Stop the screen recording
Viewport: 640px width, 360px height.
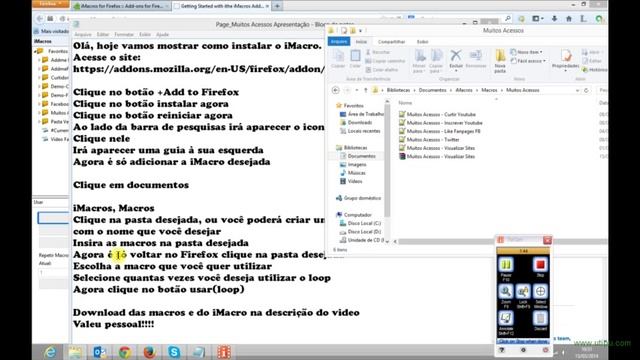tap(540, 265)
